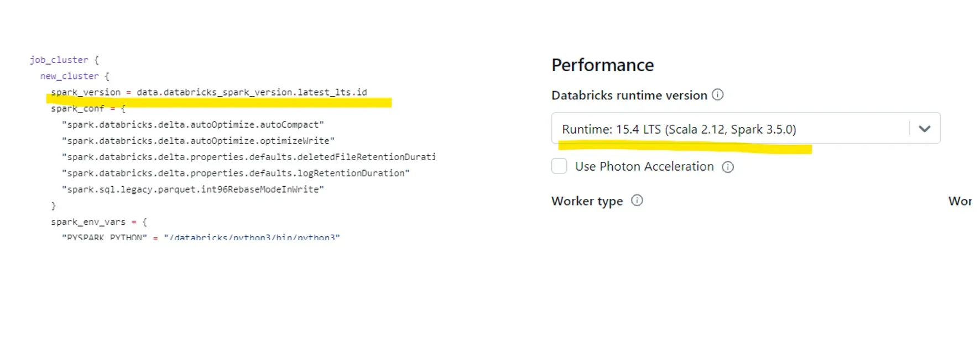Image resolution: width=980 pixels, height=338 pixels.
Task: Click the autoOptimize.optimizeWrite config line
Action: [198, 141]
